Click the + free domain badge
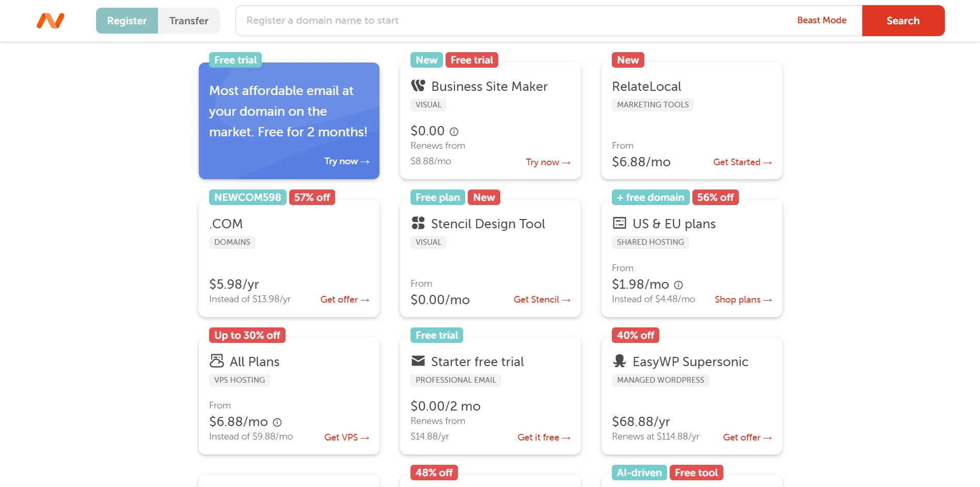Screen dimensions: 980x487 (x=651, y=197)
